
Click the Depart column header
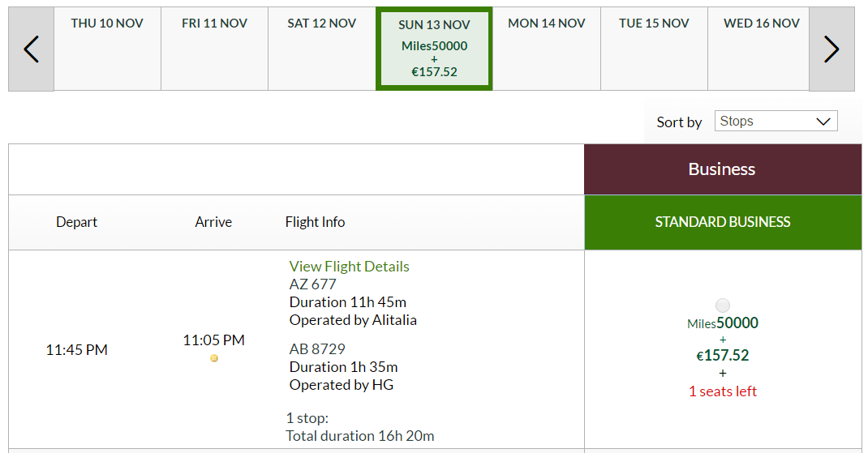pos(76,222)
